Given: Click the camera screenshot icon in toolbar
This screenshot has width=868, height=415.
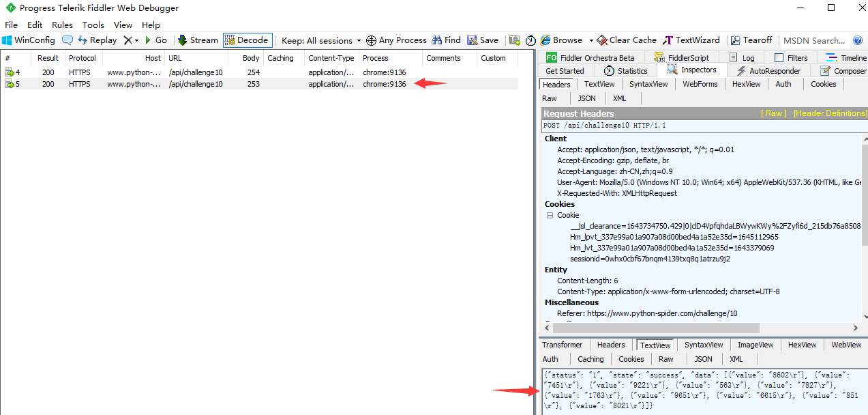Looking at the screenshot, I should (x=515, y=40).
